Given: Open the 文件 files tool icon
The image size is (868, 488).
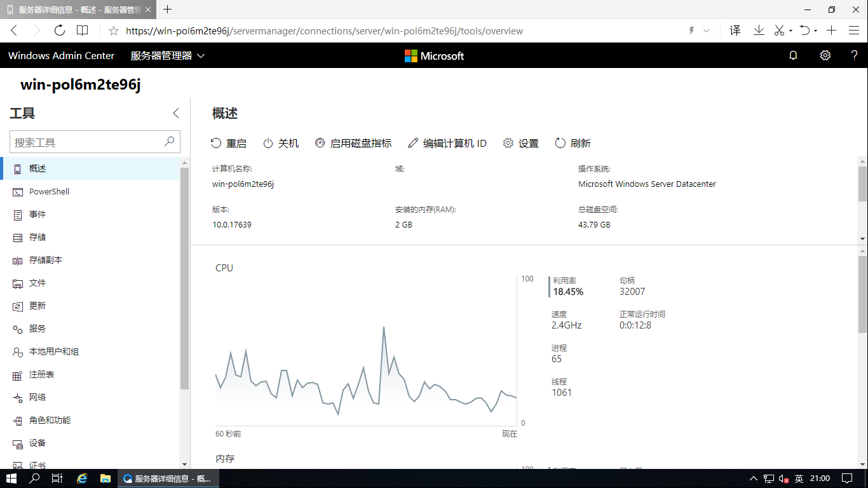Looking at the screenshot, I should tap(17, 283).
